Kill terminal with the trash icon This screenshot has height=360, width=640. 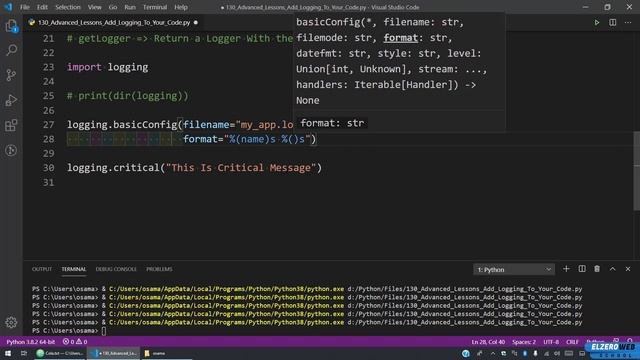tap(597, 269)
